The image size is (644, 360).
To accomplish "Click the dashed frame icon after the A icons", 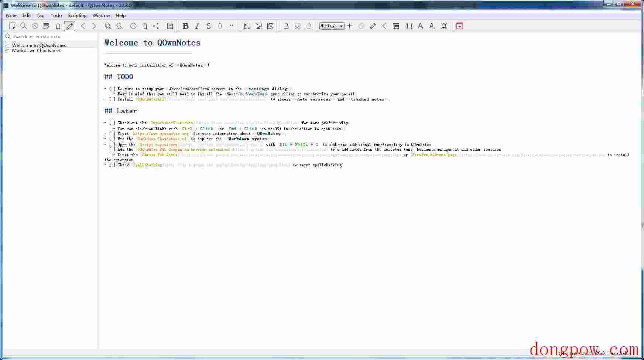I will pyautogui.click(x=444, y=26).
